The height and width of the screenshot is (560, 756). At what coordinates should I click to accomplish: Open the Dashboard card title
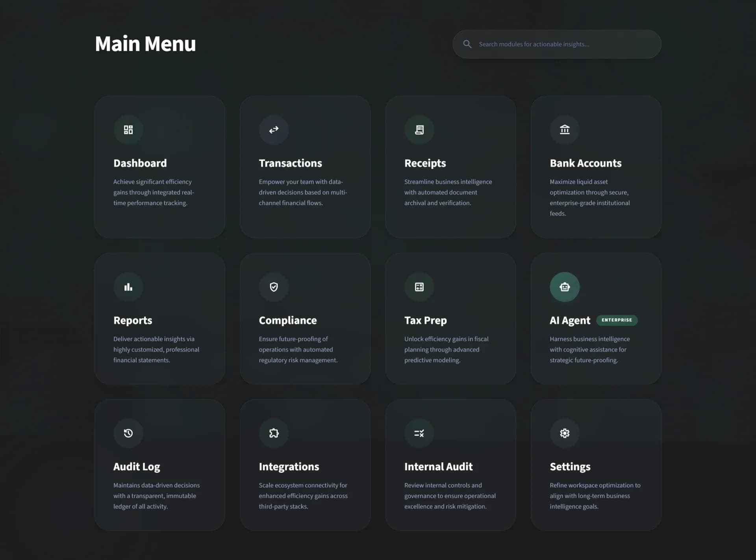coord(140,163)
